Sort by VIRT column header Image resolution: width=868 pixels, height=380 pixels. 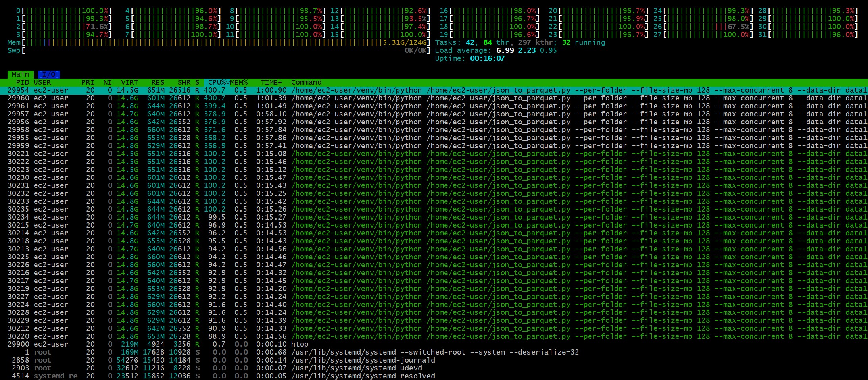tap(130, 82)
